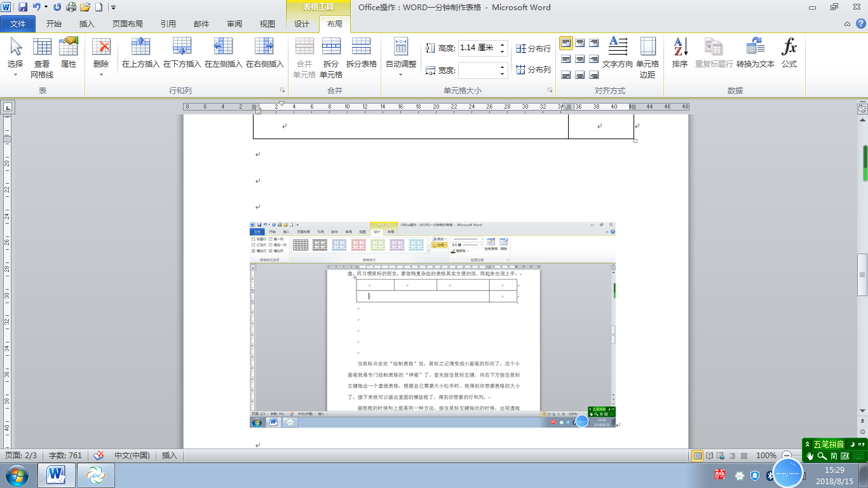Viewport: 868px width, 488px height.
Task: Click 在右侧插入 insert right
Action: (264, 52)
